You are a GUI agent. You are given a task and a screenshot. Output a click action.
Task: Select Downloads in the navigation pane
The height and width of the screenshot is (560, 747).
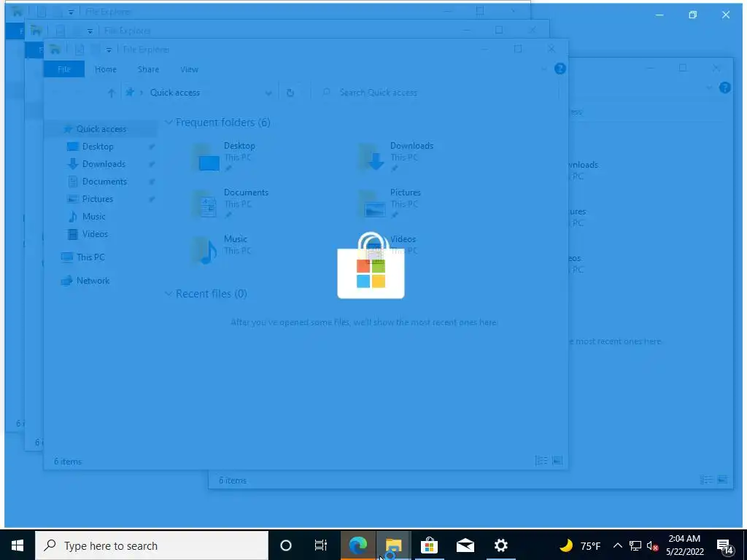click(x=104, y=164)
